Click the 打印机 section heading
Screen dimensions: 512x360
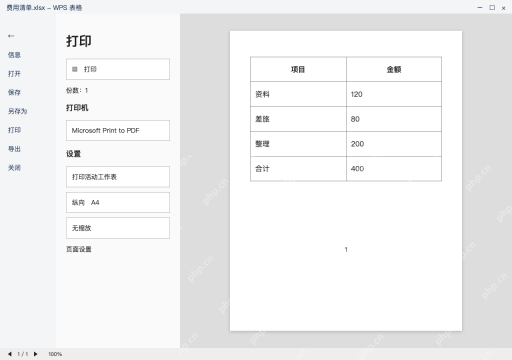[x=77, y=108]
